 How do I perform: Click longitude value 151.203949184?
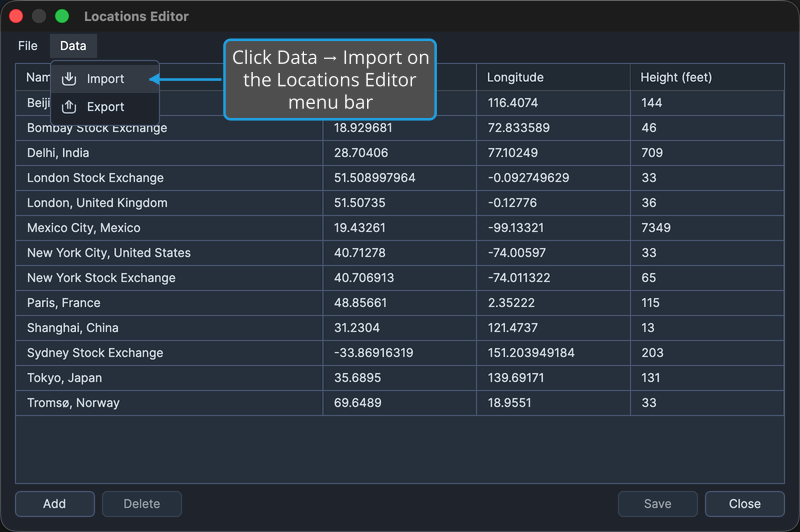click(531, 353)
